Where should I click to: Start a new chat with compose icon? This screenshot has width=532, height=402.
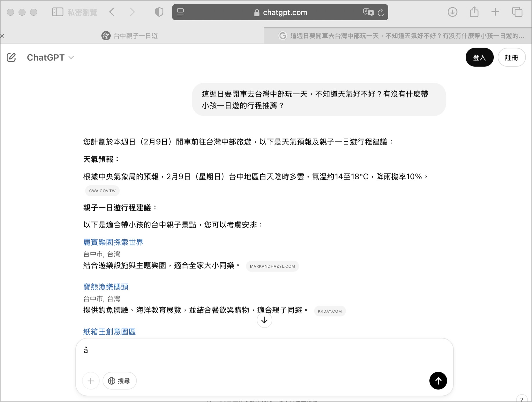(x=11, y=57)
